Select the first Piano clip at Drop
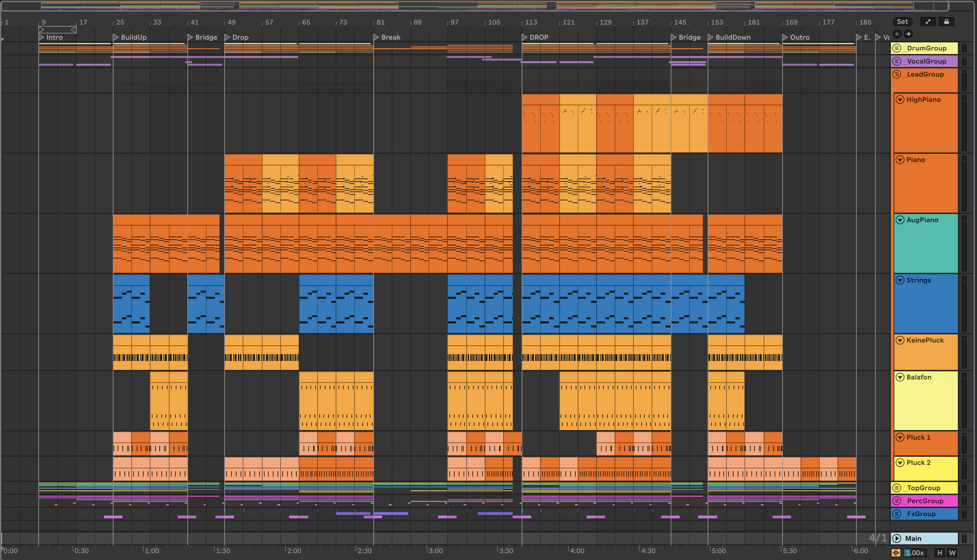Image resolution: width=977 pixels, height=560 pixels. point(243,184)
